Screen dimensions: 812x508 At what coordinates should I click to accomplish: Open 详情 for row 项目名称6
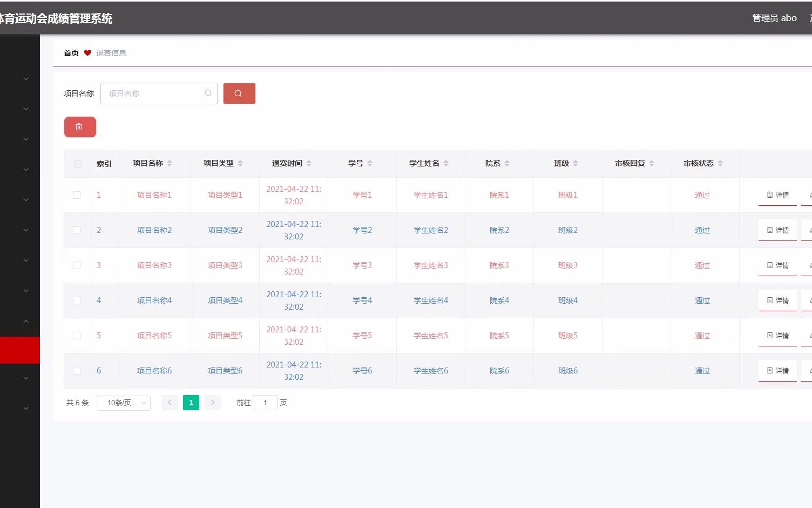pyautogui.click(x=777, y=371)
